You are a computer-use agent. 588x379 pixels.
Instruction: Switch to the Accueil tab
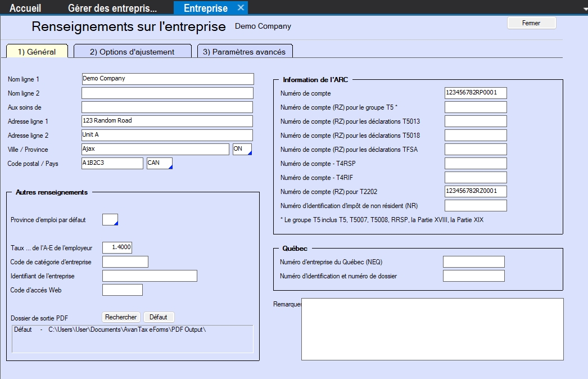click(x=25, y=8)
